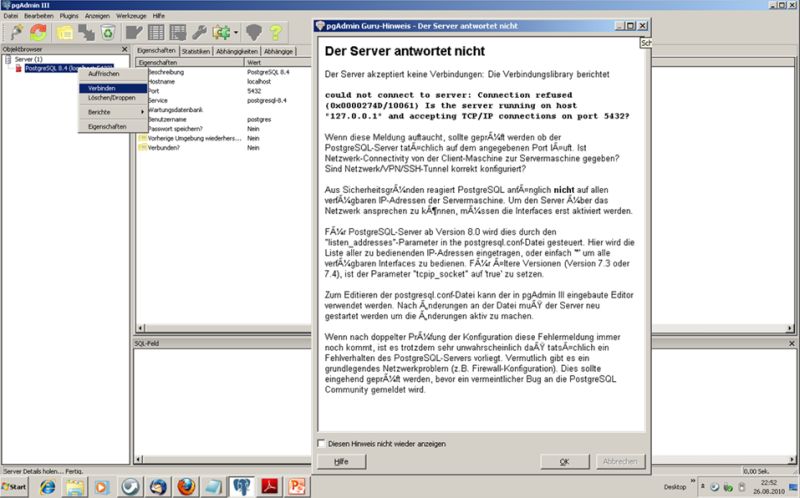Choose Eigenschaften in the context menu
The height and width of the screenshot is (498, 800).
tap(113, 127)
